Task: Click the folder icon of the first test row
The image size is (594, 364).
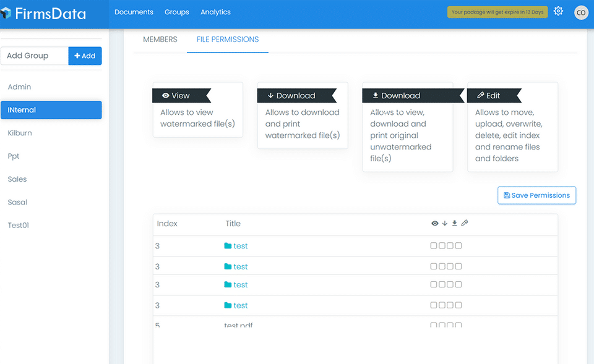Action: [228, 246]
